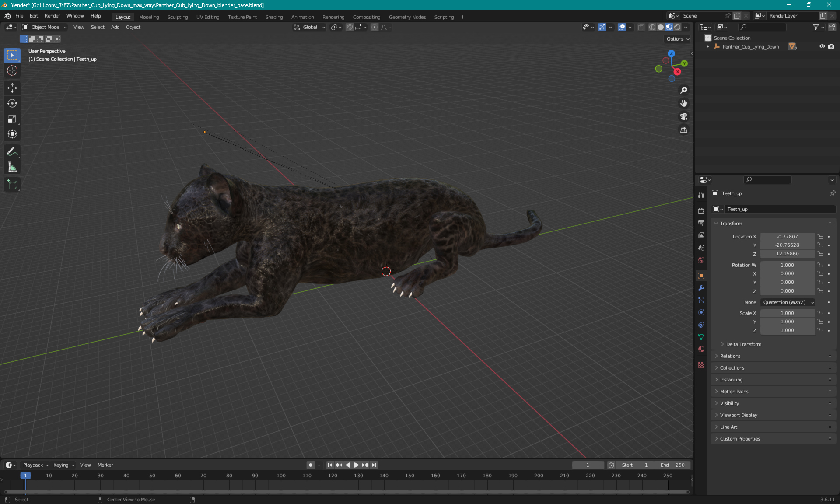Select the Cursor tool in toolbar
This screenshot has width=840, height=504.
pyautogui.click(x=12, y=70)
